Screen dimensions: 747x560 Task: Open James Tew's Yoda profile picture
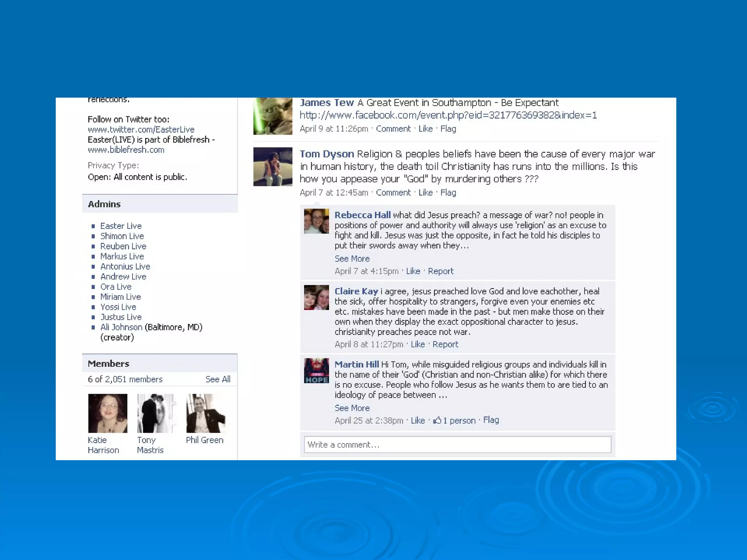pos(273,116)
